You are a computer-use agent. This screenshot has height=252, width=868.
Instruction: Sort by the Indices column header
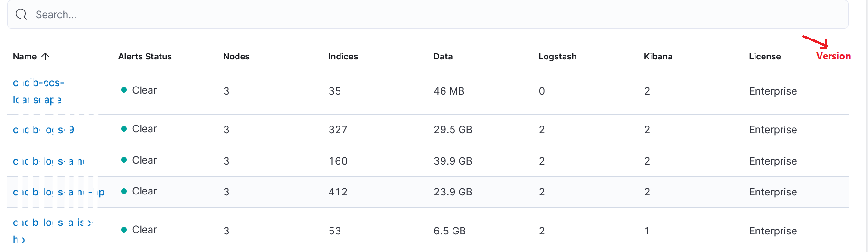click(343, 57)
